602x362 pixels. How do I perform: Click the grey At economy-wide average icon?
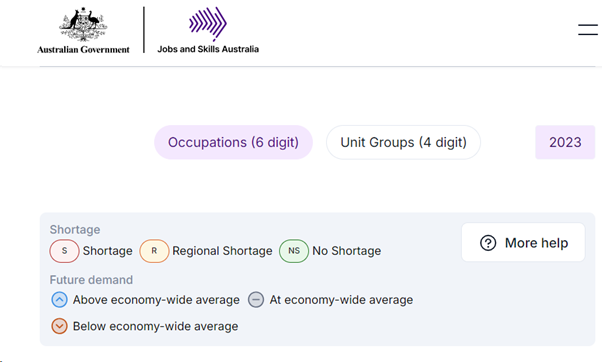click(256, 300)
